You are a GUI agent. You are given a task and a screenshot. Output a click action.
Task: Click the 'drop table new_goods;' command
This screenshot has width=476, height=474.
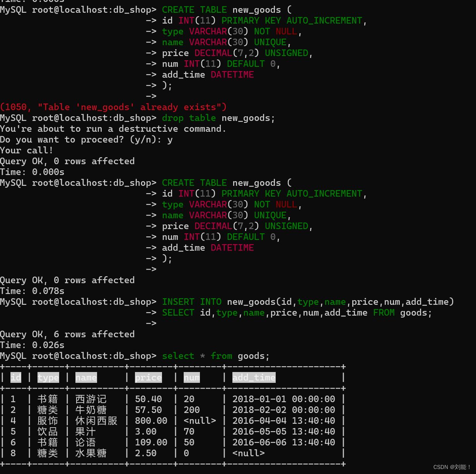tap(218, 118)
